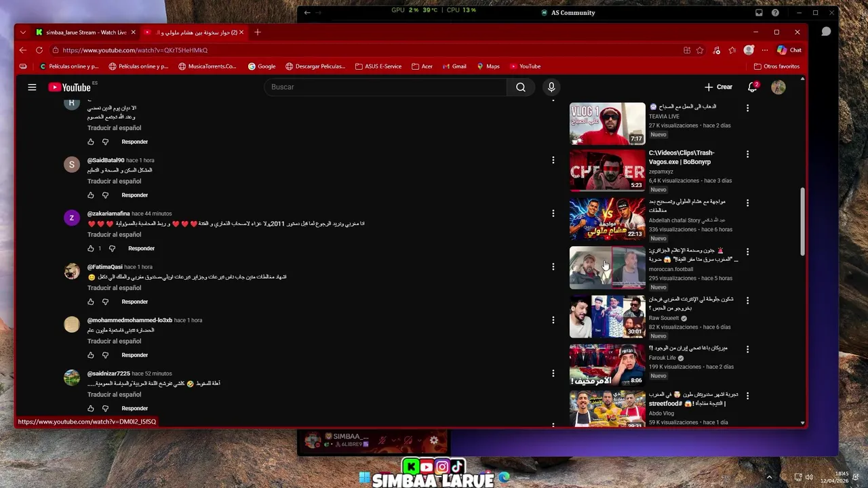Open the Edge favorites collection icon

click(x=732, y=50)
